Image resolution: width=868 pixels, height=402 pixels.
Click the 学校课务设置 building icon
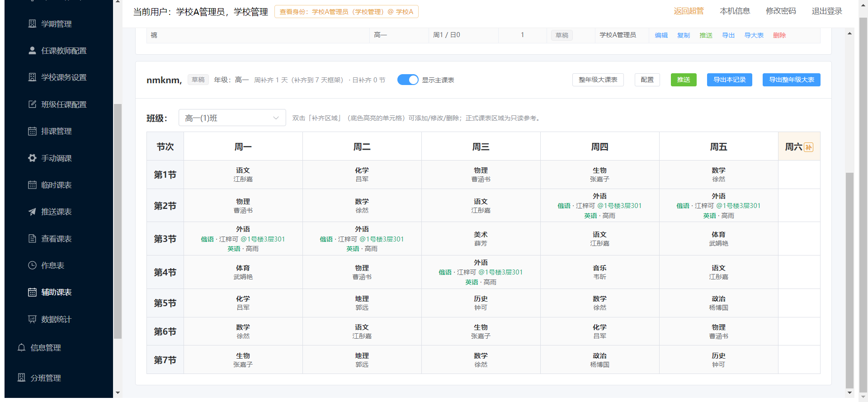point(32,77)
